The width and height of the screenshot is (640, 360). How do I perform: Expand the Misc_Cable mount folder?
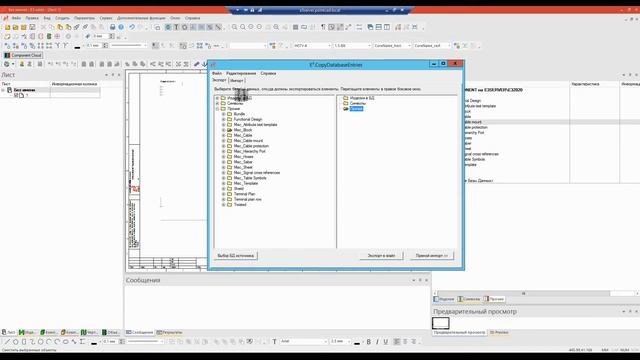point(224,140)
